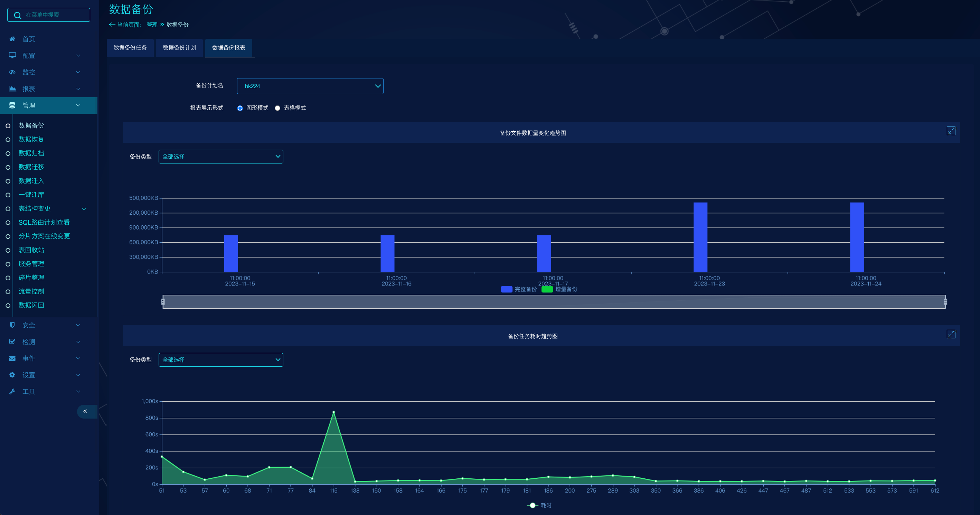The image size is (980, 515).
Task: Open the 备份类型 dropdown in the data volume chart
Action: 221,157
